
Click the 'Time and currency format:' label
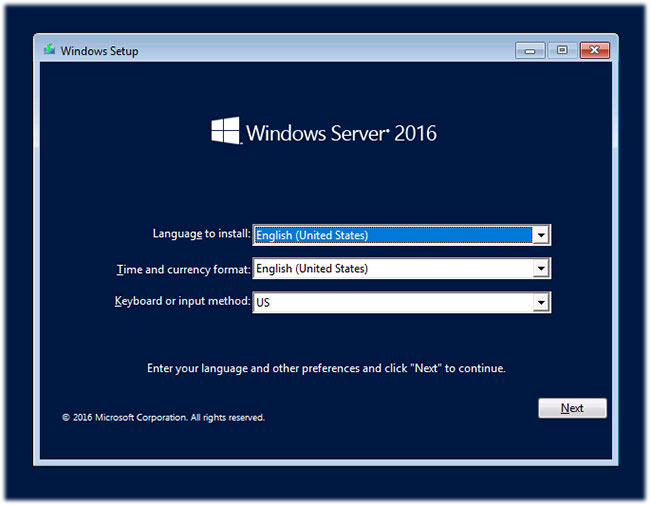click(x=184, y=269)
